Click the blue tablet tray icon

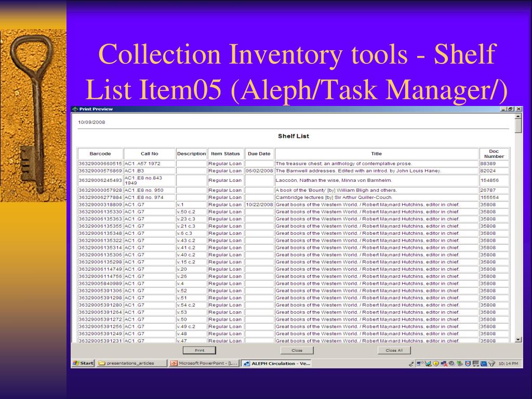[484, 363]
